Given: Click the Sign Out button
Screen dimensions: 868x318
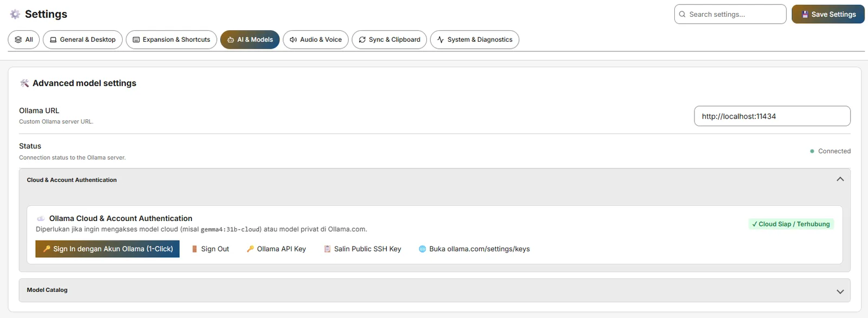Looking at the screenshot, I should point(210,249).
